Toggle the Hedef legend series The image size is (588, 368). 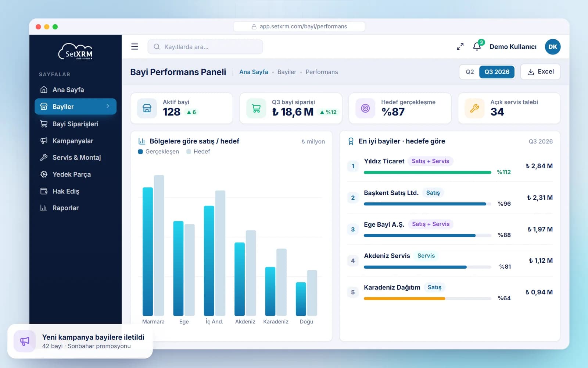click(x=198, y=152)
